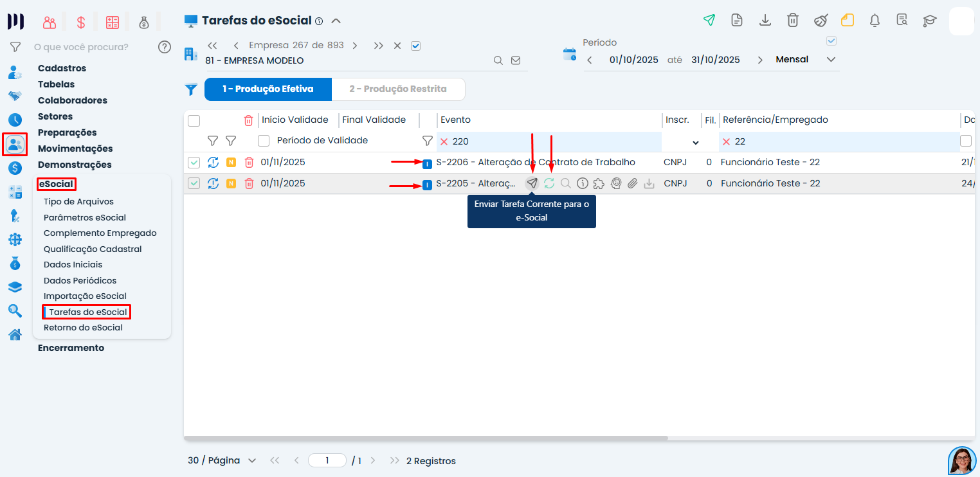Open the Movimentações menu

click(75, 148)
